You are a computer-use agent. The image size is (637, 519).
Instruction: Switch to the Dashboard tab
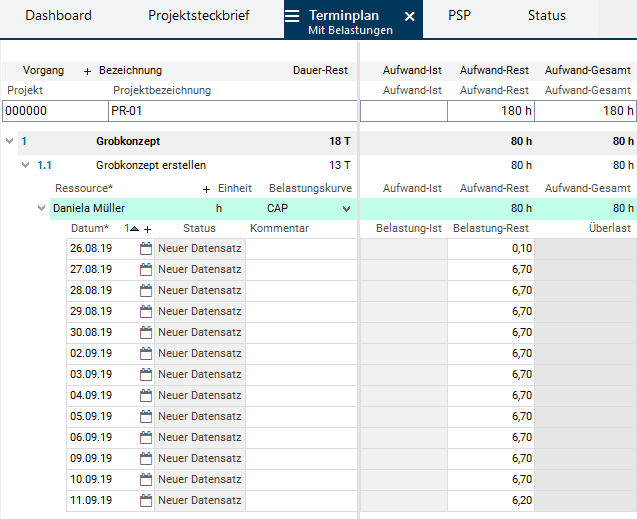click(58, 15)
